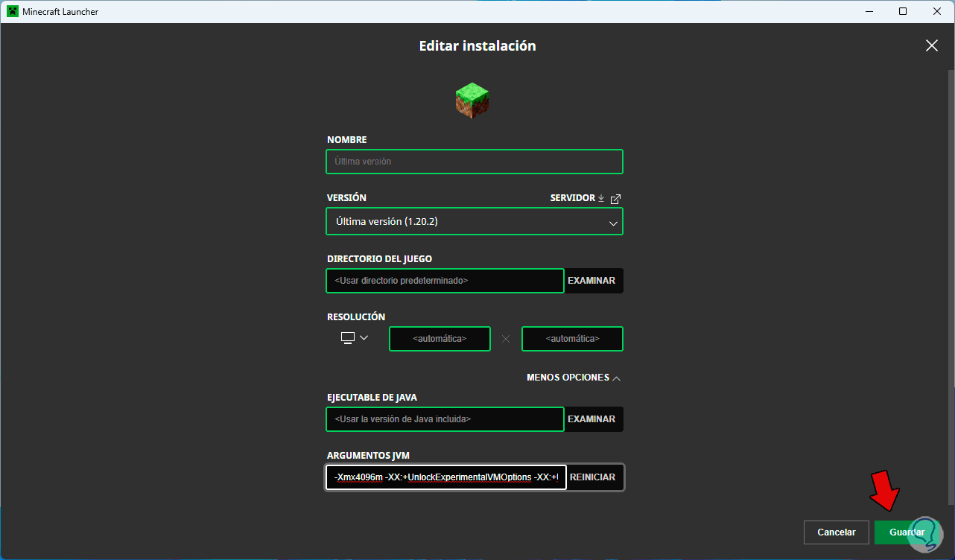The height and width of the screenshot is (560, 955).
Task: Browse for Java executable with Examinar
Action: (x=593, y=419)
